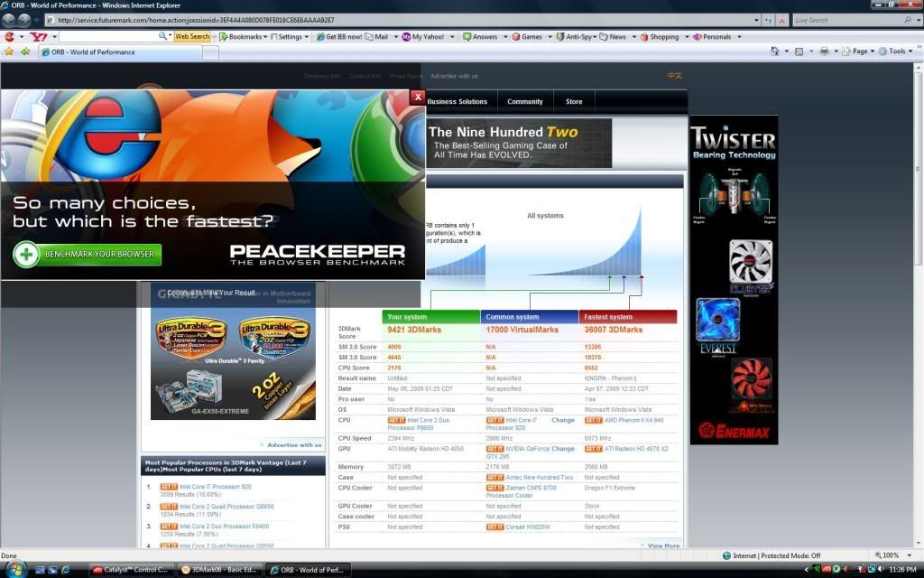Click Antec Nine Hundred Two case link
This screenshot has width=924, height=578.
coord(540,477)
